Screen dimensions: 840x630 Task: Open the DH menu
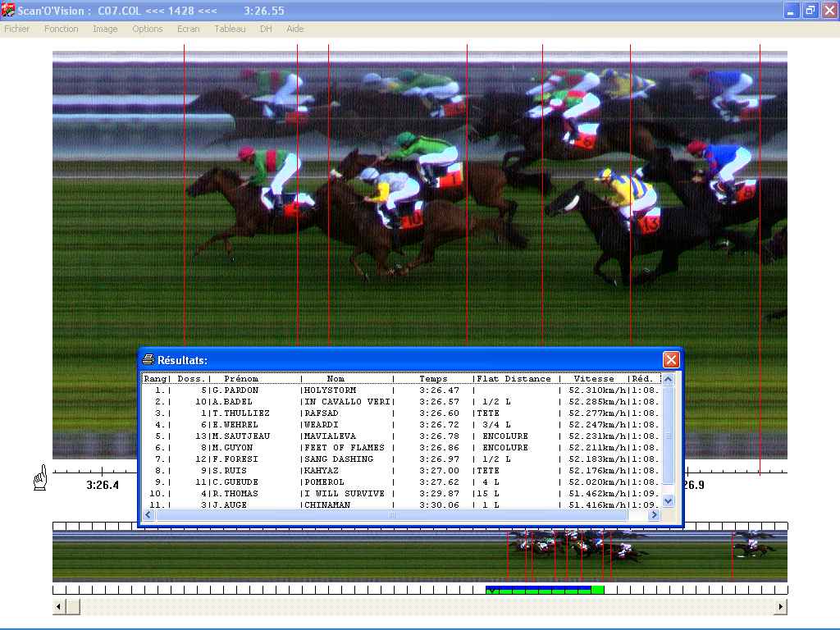tap(266, 29)
